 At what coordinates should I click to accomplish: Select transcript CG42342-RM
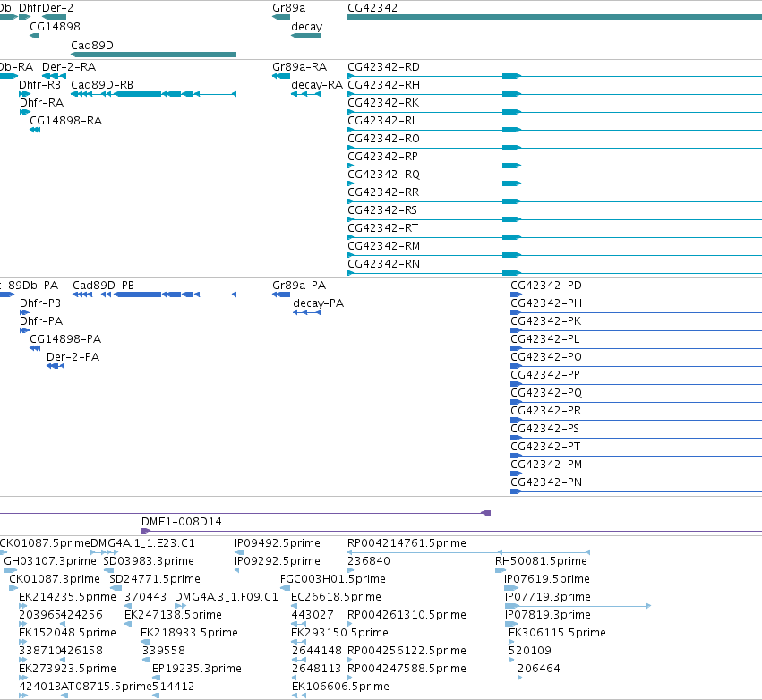point(383,246)
